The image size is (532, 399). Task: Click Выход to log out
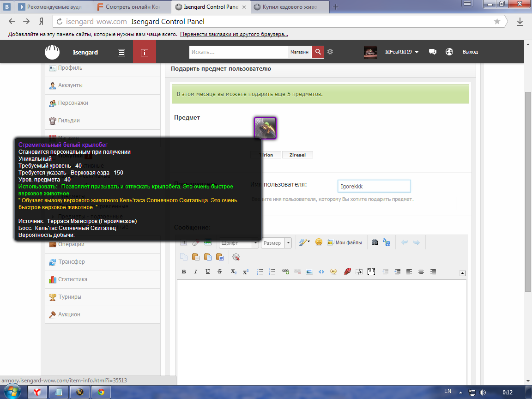pyautogui.click(x=470, y=52)
